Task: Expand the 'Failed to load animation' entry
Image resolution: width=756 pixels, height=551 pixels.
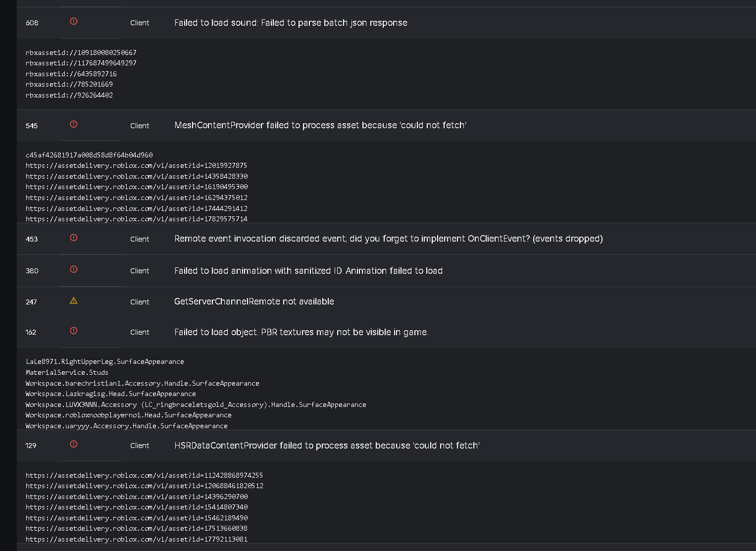Action: [308, 271]
